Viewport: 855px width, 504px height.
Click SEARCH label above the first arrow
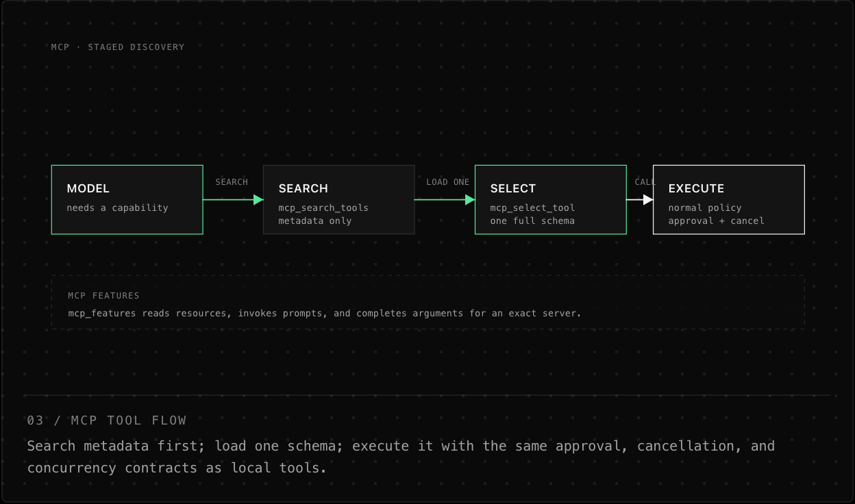click(x=232, y=182)
